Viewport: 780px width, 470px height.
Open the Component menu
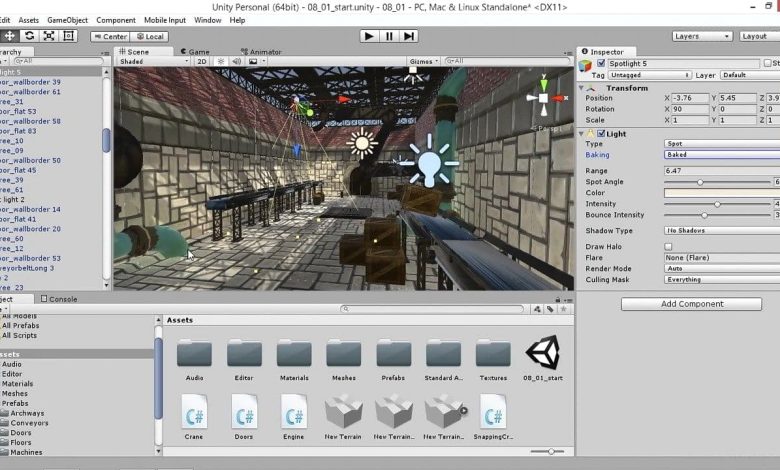coord(116,20)
